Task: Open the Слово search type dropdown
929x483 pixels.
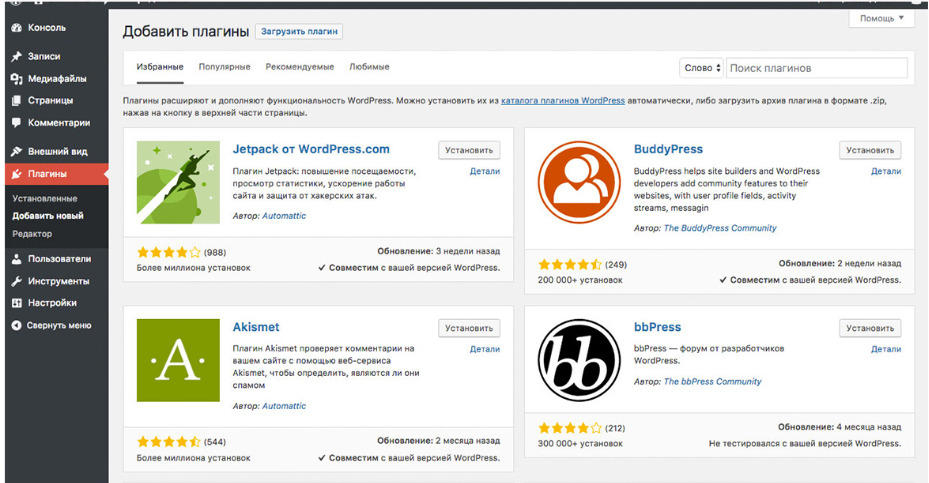Action: [702, 68]
